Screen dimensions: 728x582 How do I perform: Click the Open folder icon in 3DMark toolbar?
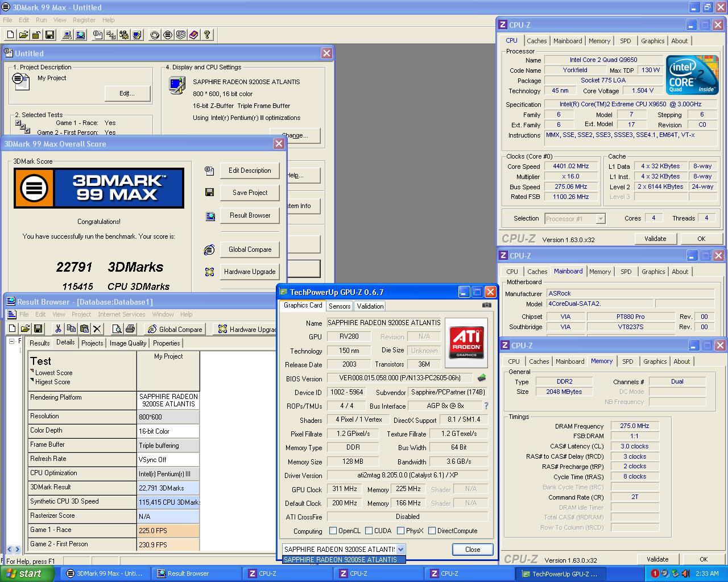23,35
